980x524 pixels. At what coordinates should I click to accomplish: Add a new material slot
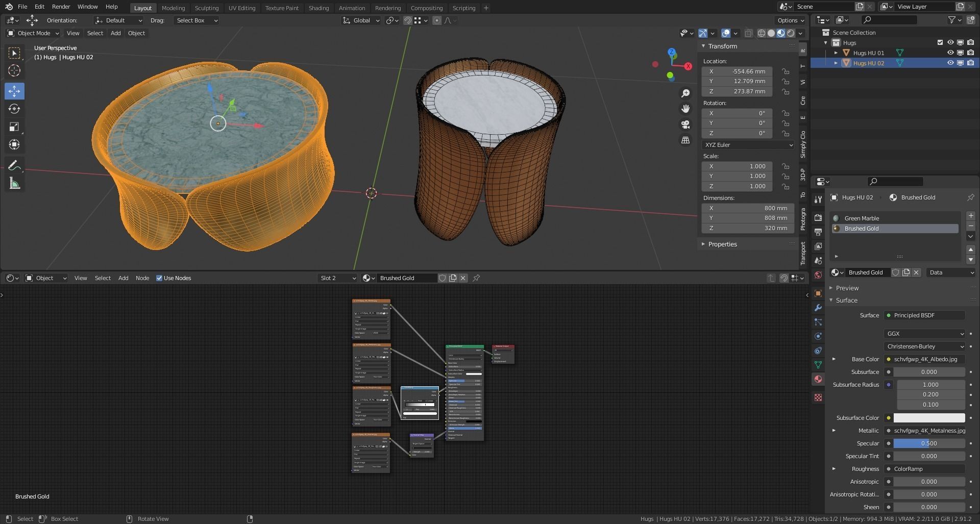pos(971,216)
